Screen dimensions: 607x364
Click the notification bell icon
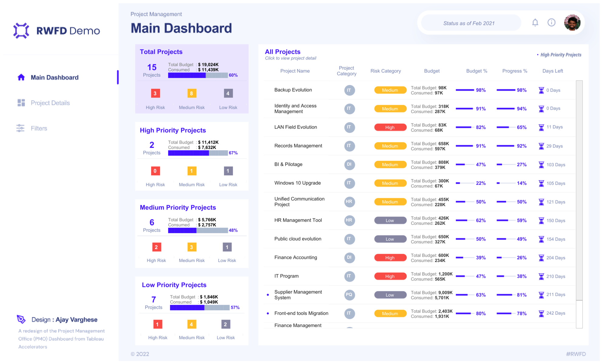pos(535,22)
